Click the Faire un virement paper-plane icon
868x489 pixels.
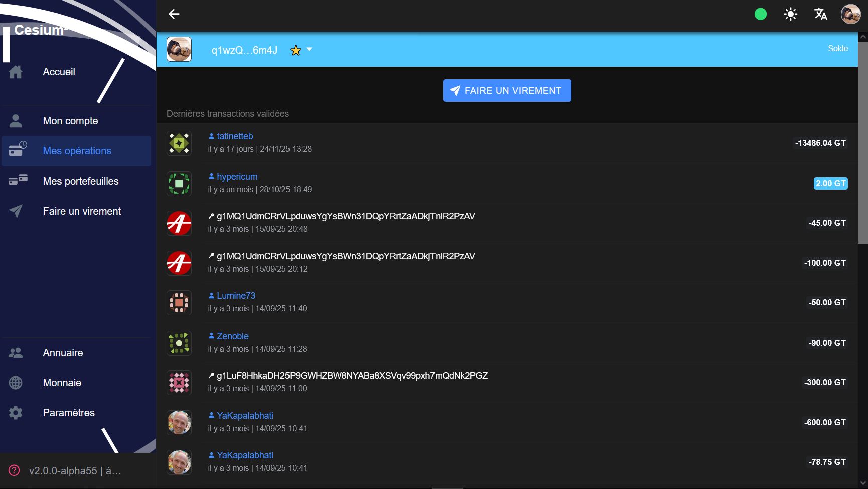click(16, 211)
